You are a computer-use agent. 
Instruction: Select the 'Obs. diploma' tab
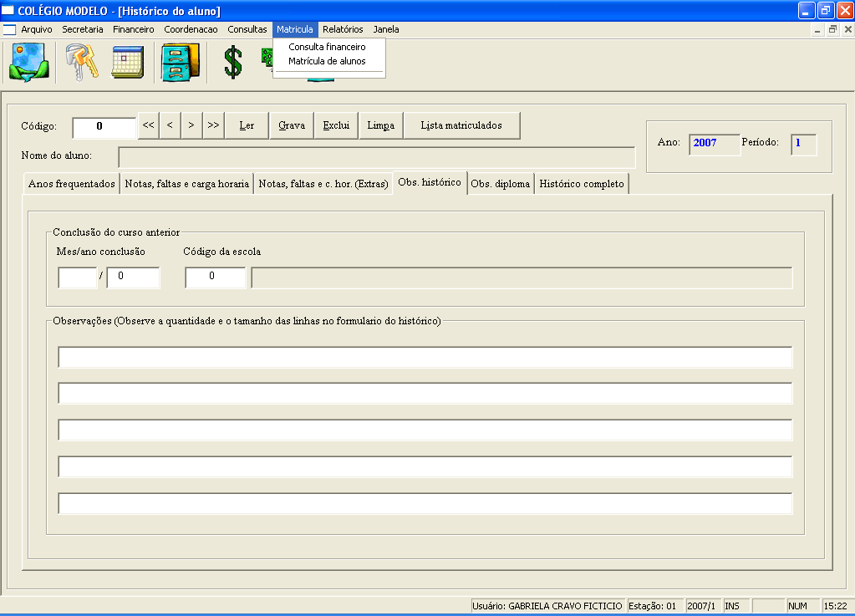501,184
